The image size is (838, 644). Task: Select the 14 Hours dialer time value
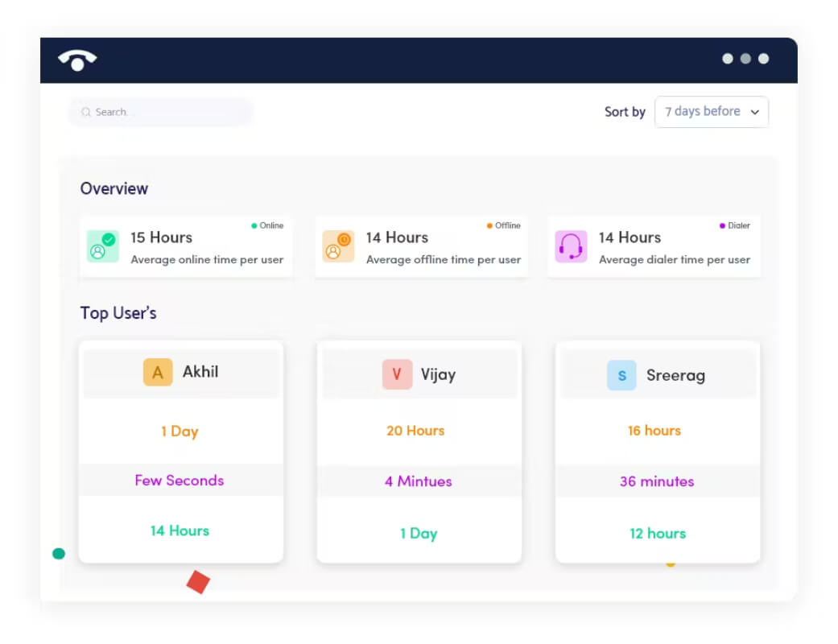click(x=630, y=237)
